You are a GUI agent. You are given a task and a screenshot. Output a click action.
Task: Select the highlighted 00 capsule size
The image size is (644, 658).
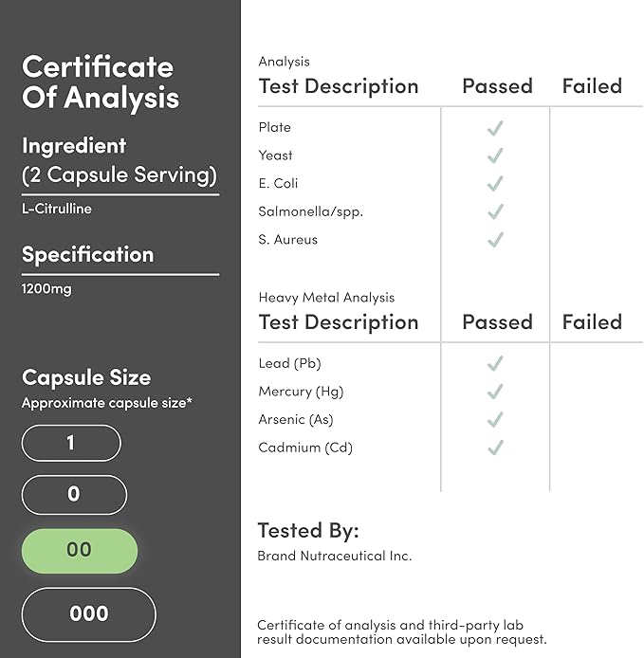tap(80, 551)
